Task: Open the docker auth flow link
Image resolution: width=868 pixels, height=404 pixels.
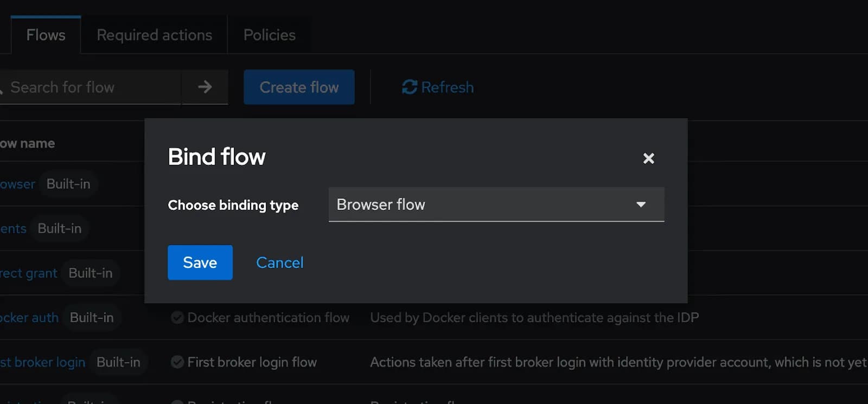Action: tap(29, 317)
